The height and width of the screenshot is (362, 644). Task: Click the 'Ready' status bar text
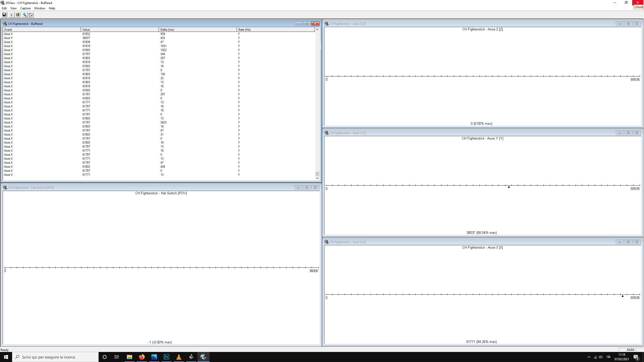[x=5, y=350]
